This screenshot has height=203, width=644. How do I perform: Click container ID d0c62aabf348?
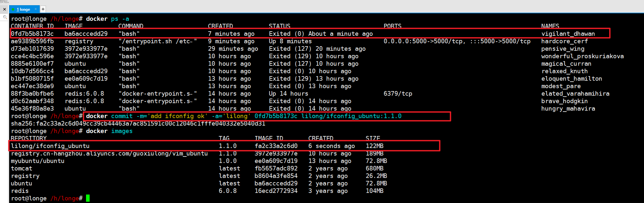pos(32,101)
